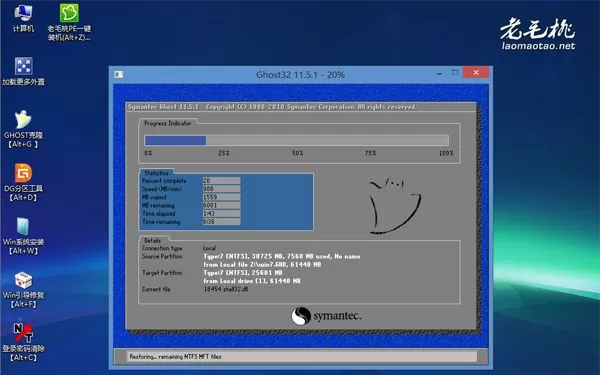Open 加载更多外置 desktop icon
600x375 pixels.
click(23, 71)
